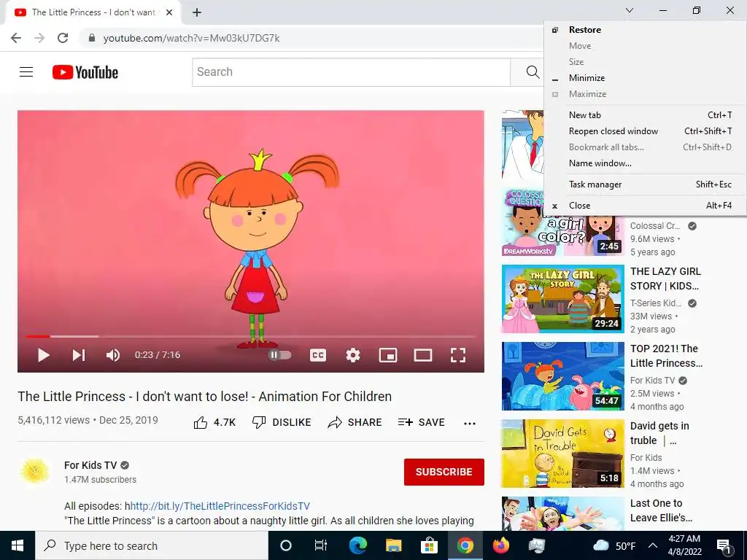Open the Windows Start menu
The width and height of the screenshot is (747, 560).
click(x=18, y=545)
